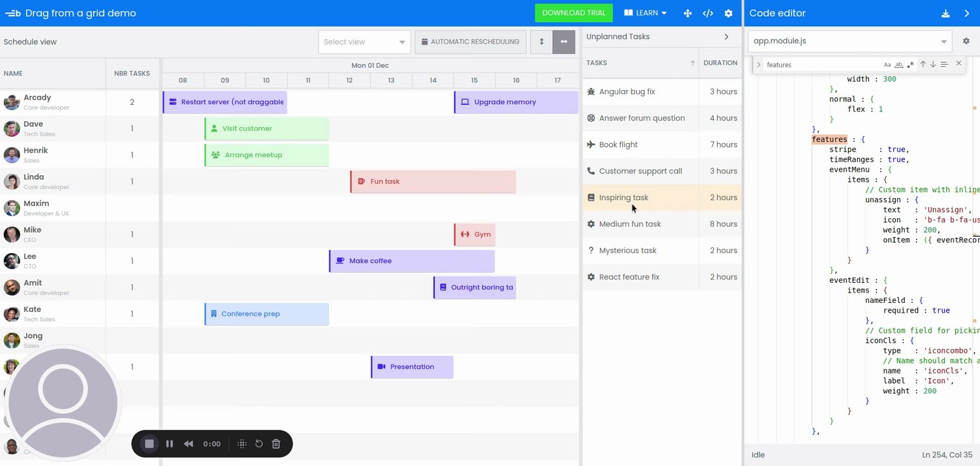Download code using Code editor download icon
The image size is (980, 466).
[x=945, y=13]
